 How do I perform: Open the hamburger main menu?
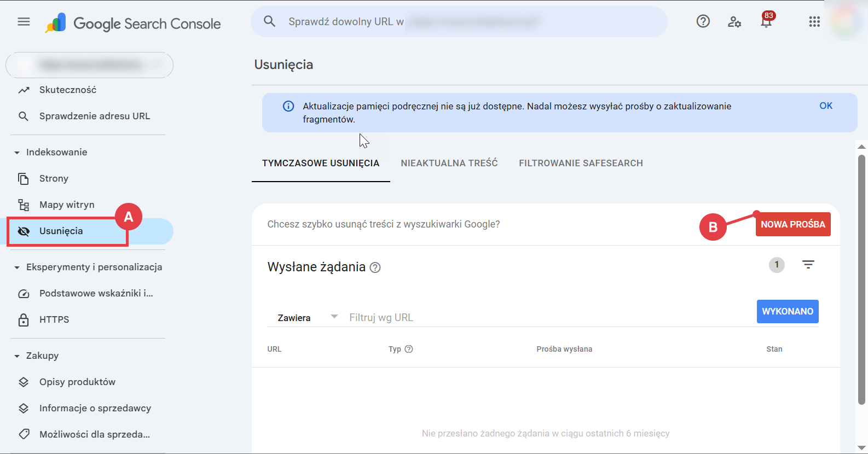point(24,22)
